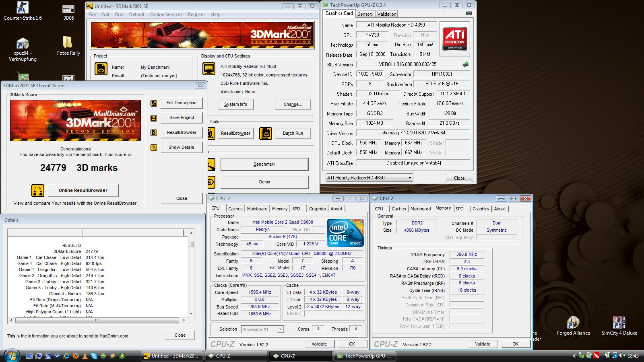The image size is (644, 362).
Task: Switch to the Validation tab in GPU-Z
Action: pyautogui.click(x=387, y=14)
